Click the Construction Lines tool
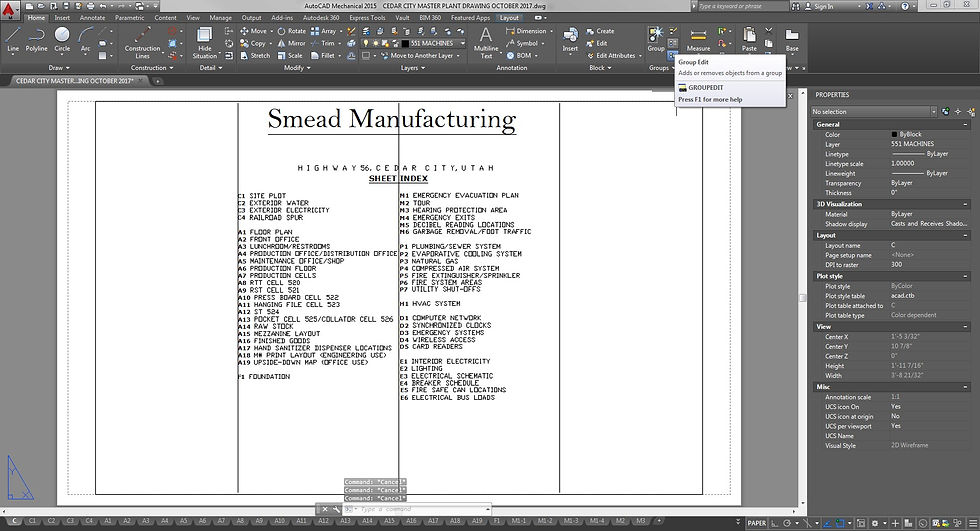 click(142, 42)
